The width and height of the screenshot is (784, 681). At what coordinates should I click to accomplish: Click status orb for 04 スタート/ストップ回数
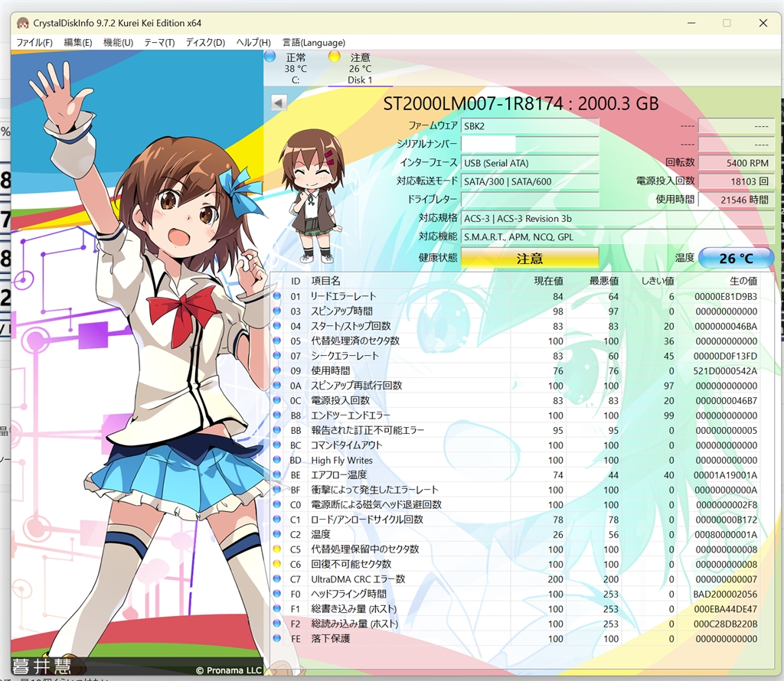pos(277,326)
